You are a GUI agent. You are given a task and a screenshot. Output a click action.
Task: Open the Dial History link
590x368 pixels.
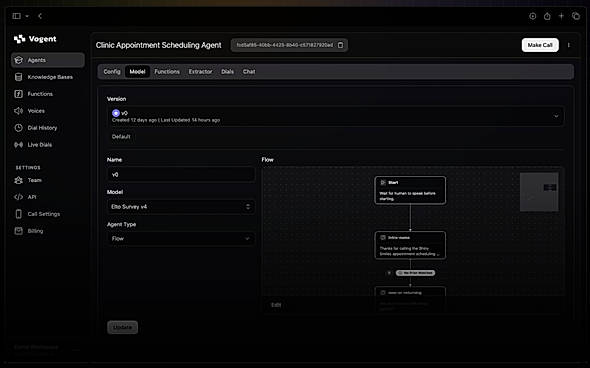click(x=42, y=128)
